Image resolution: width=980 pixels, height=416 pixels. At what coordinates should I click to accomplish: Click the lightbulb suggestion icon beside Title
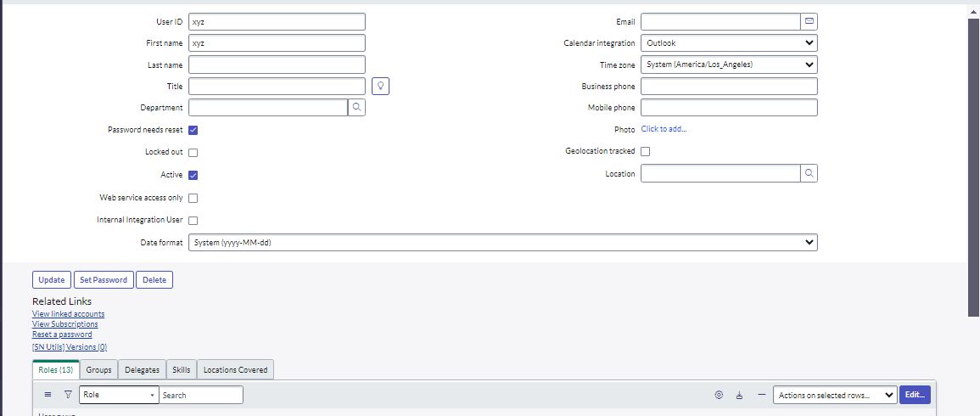(381, 87)
